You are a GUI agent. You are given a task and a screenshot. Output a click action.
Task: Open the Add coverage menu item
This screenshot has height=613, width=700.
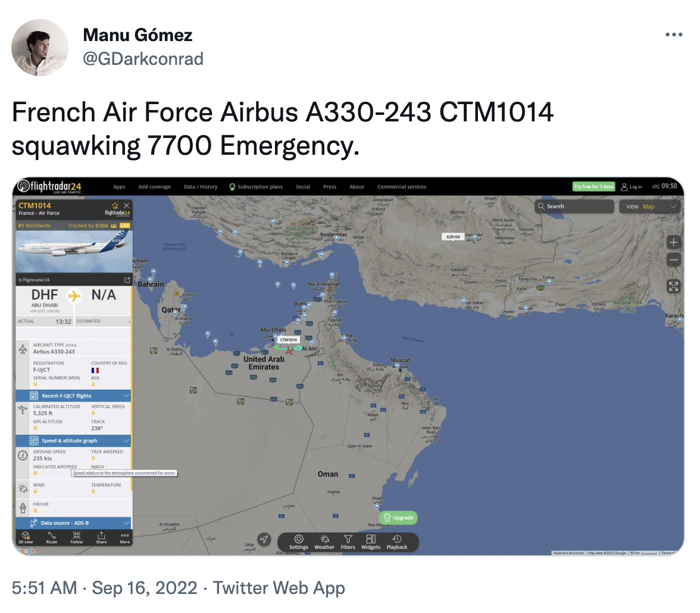click(155, 187)
